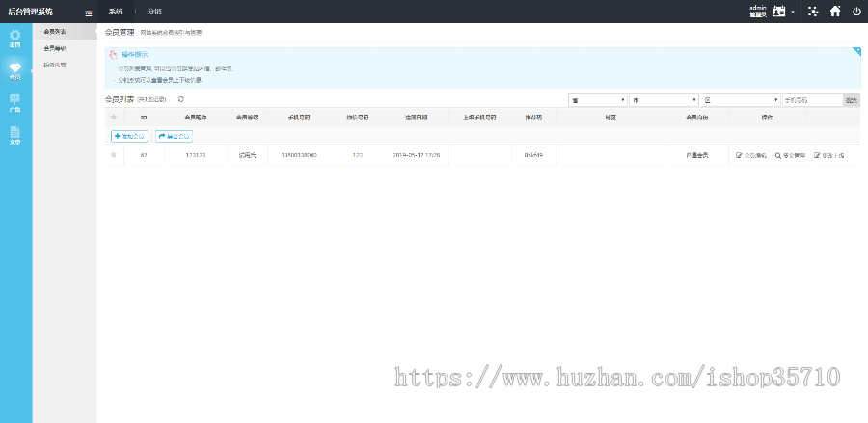Click the star icon in table header
Image resolution: width=868 pixels, height=423 pixels.
114,118
